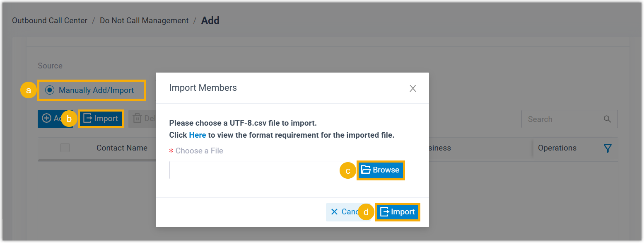Browse for a CSV file

click(380, 170)
